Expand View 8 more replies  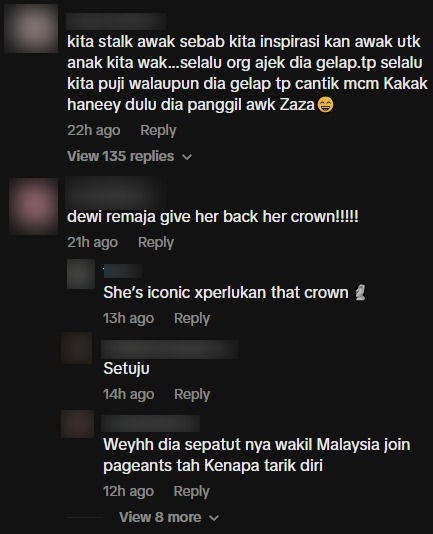tap(169, 517)
